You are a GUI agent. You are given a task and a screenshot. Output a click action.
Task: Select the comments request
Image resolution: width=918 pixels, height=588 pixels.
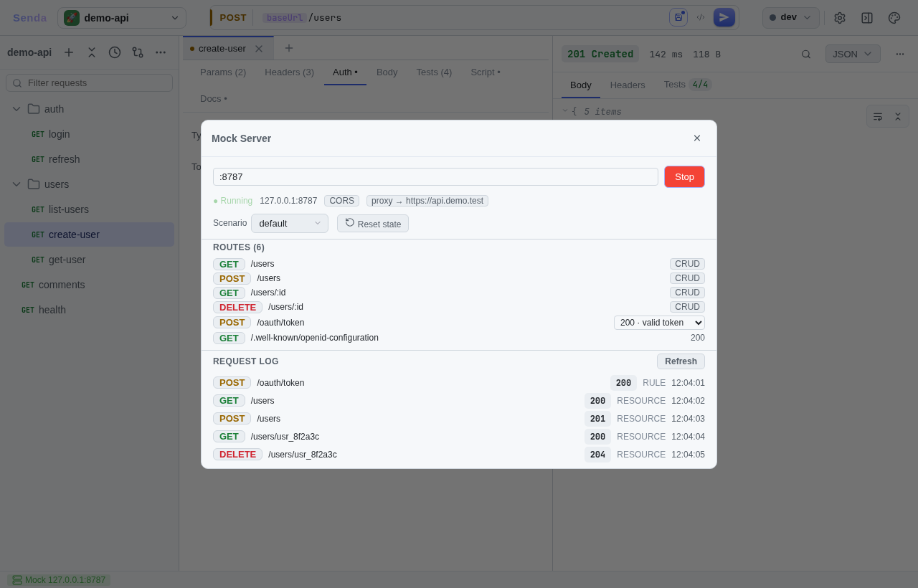pos(89,285)
